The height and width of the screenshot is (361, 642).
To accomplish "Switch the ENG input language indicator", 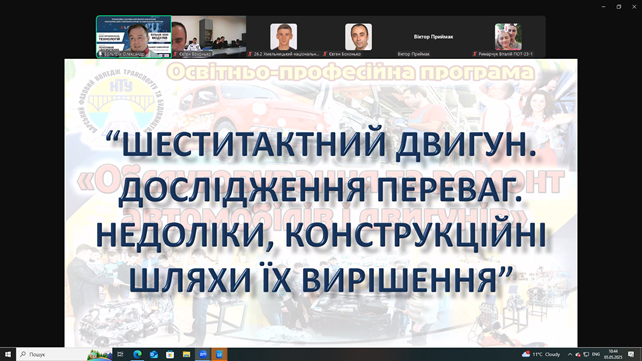I will click(596, 354).
